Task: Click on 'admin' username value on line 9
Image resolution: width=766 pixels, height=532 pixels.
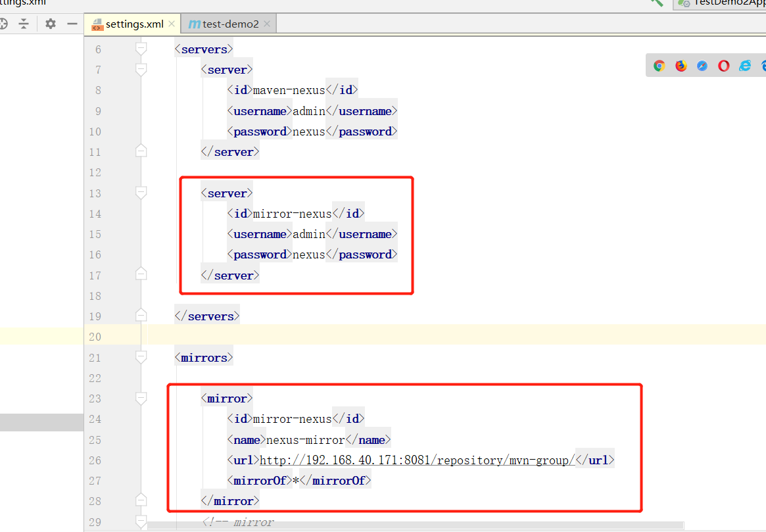Action: [309, 111]
